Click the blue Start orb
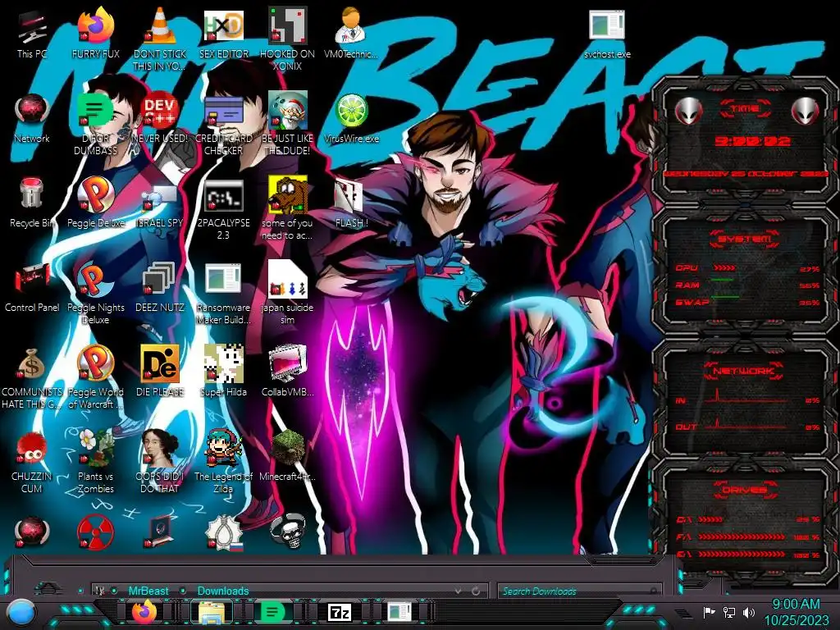The image size is (840, 630). click(x=21, y=612)
